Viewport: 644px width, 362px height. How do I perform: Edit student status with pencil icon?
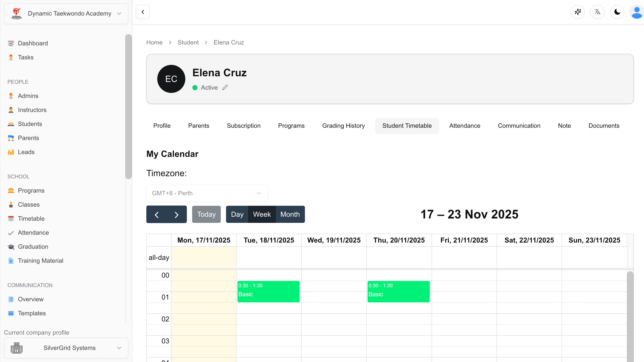click(225, 88)
